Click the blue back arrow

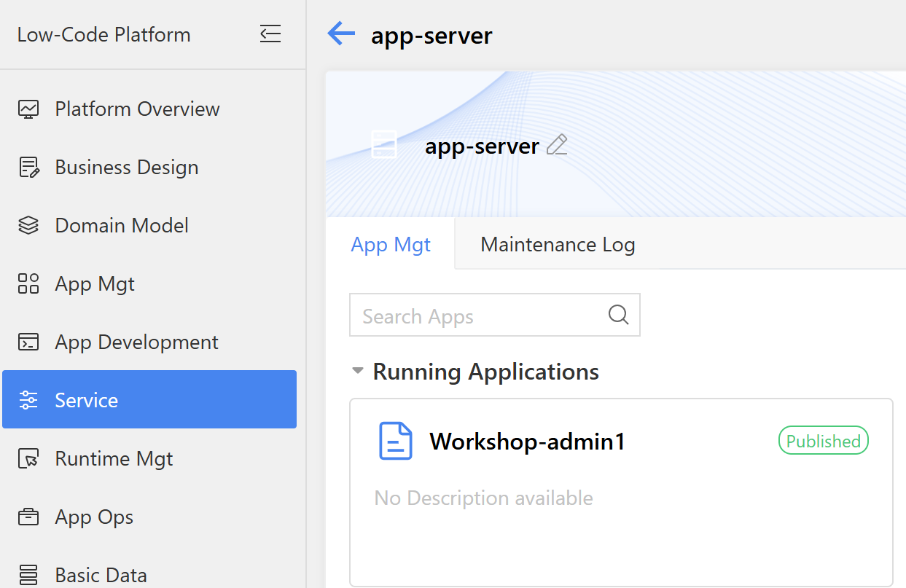(341, 34)
